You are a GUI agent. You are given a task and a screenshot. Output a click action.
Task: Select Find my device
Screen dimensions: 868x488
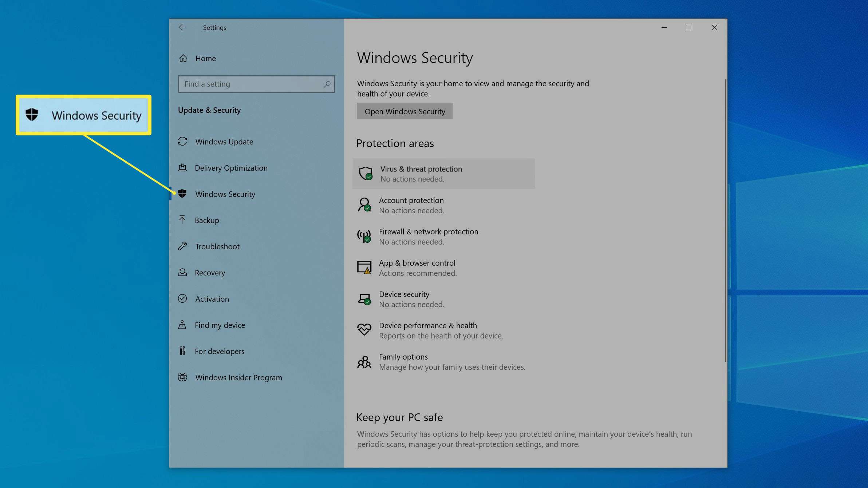click(257, 325)
